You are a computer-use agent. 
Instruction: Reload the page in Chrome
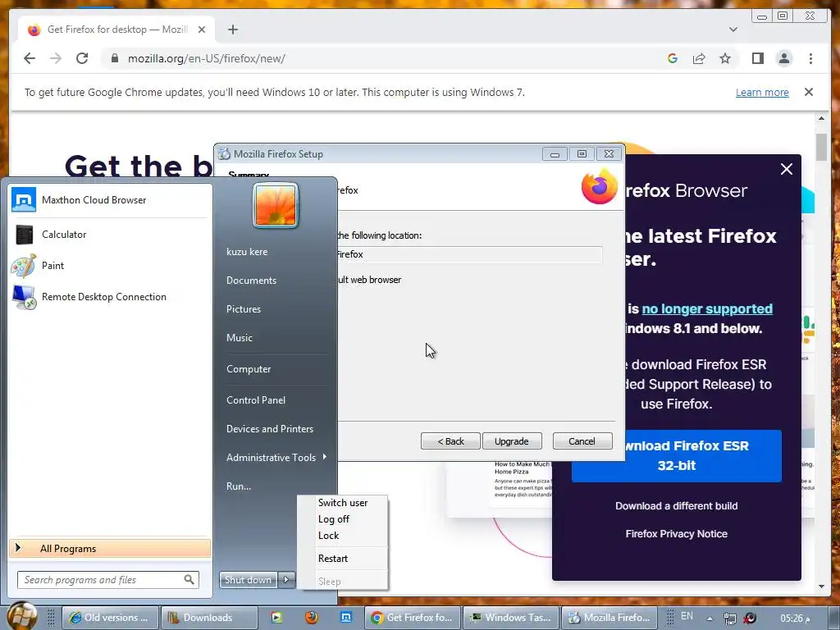(82, 58)
